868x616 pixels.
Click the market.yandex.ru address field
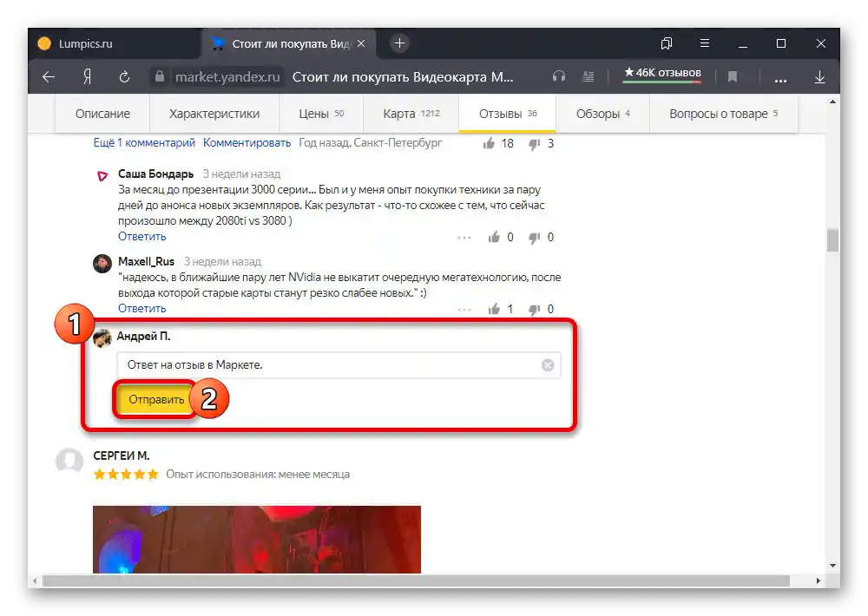coord(227,77)
